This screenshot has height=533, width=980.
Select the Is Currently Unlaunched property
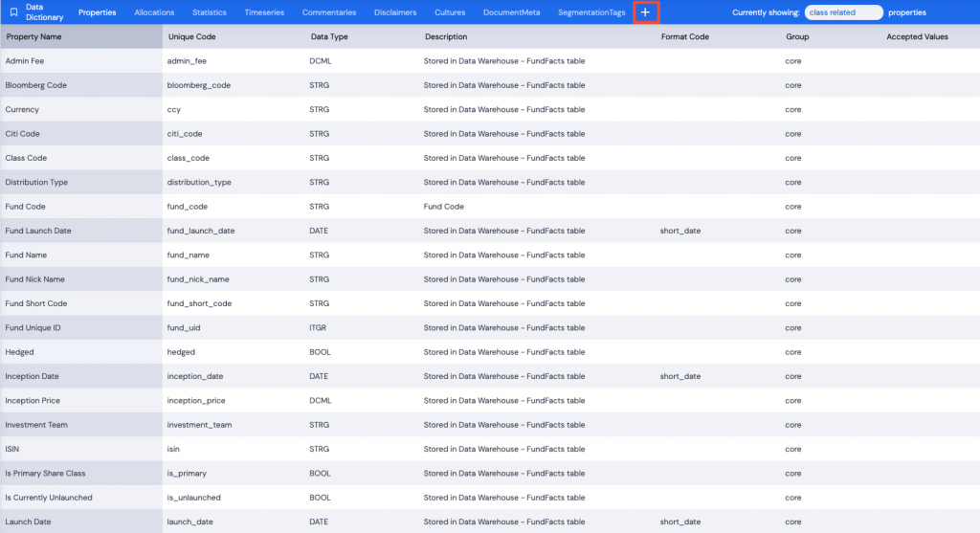49,498
